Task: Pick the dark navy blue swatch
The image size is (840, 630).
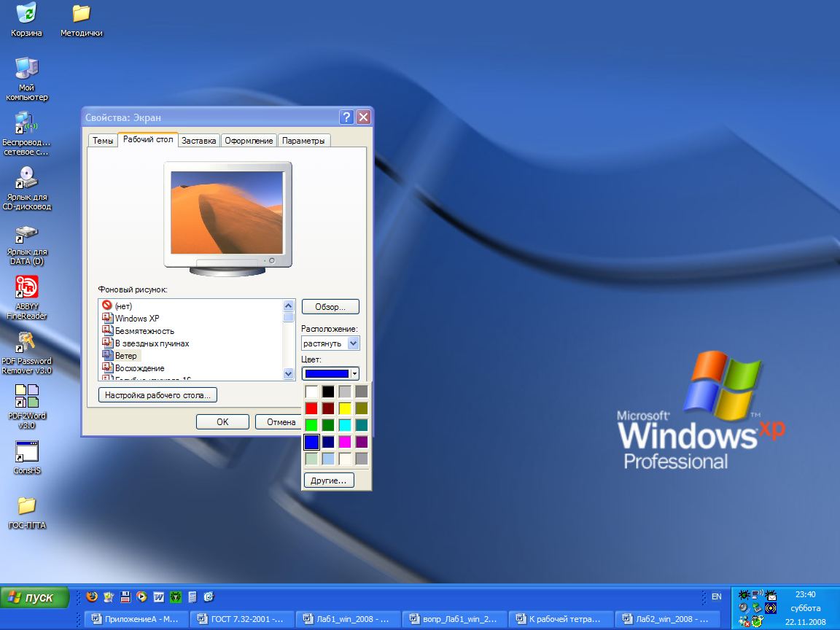Action: pos(328,442)
